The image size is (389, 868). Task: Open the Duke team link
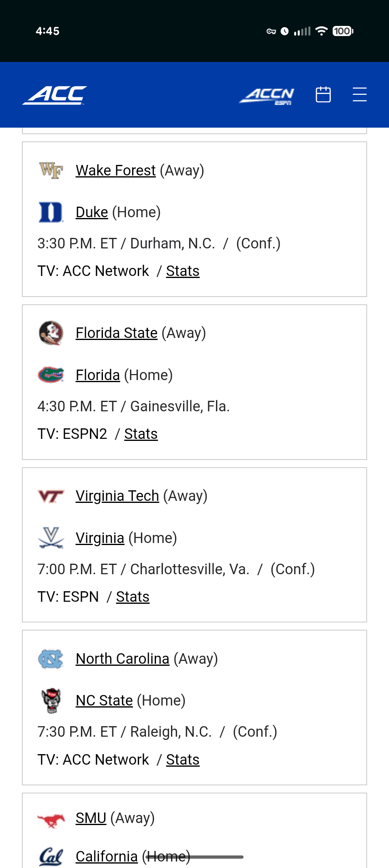(92, 212)
